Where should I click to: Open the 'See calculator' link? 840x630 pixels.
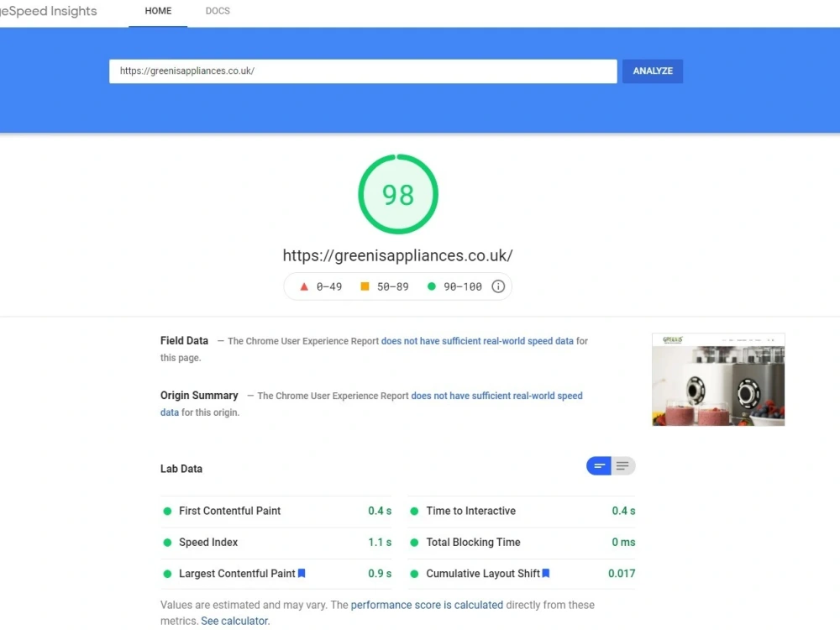(x=234, y=621)
